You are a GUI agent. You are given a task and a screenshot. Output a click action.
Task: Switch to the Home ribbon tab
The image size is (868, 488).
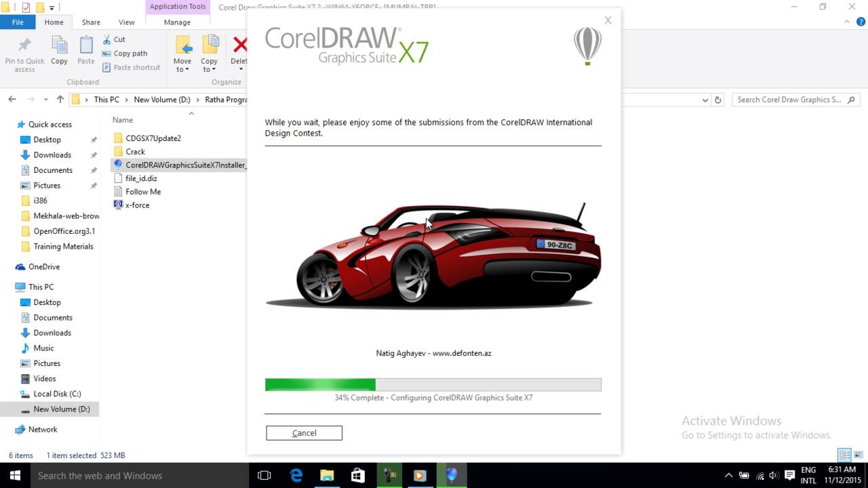point(54,22)
